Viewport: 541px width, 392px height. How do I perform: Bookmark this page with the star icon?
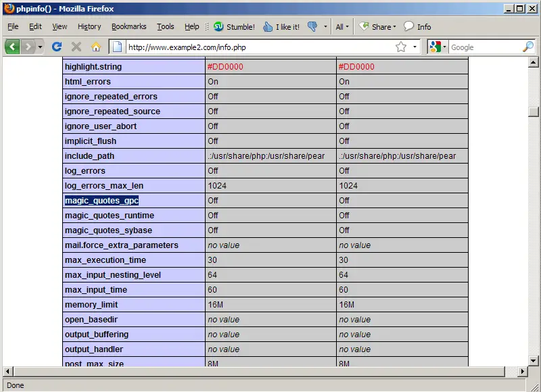(401, 47)
